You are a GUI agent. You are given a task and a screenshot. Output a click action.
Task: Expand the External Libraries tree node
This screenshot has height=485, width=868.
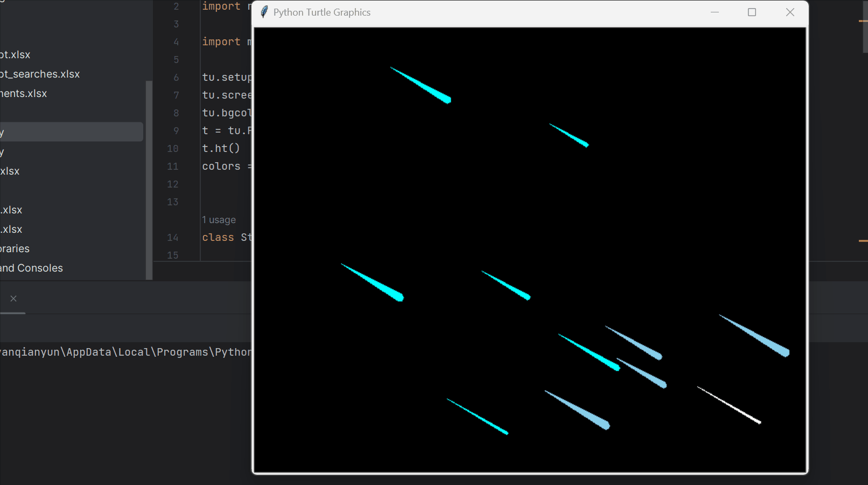15,248
